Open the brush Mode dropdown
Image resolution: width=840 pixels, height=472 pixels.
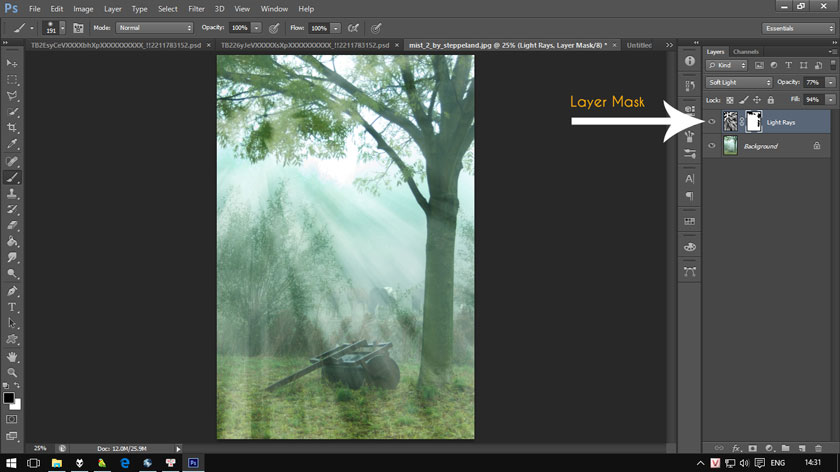pyautogui.click(x=154, y=28)
